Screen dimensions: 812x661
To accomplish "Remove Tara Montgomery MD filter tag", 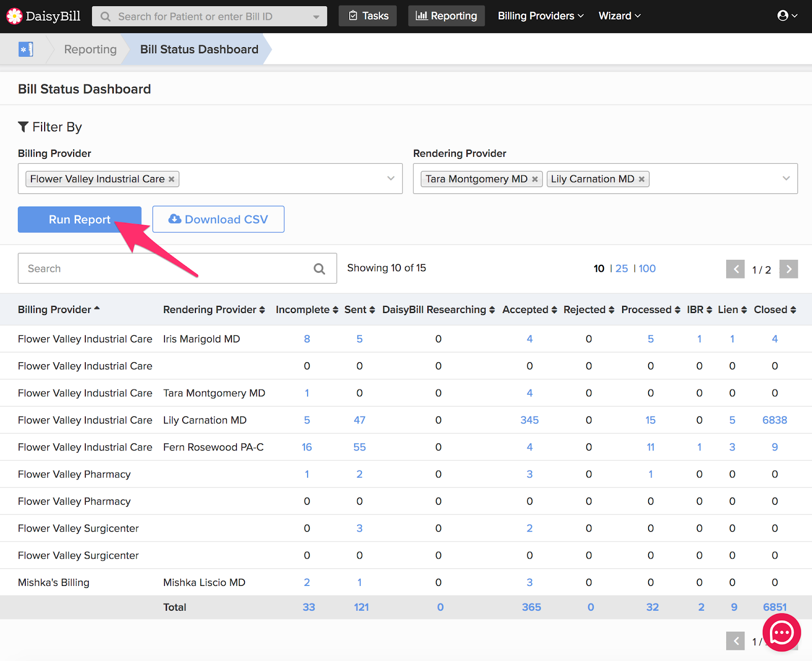I will pos(535,179).
